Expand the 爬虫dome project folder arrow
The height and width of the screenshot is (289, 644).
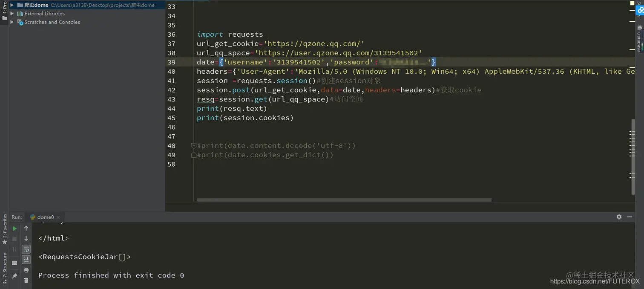[12, 5]
